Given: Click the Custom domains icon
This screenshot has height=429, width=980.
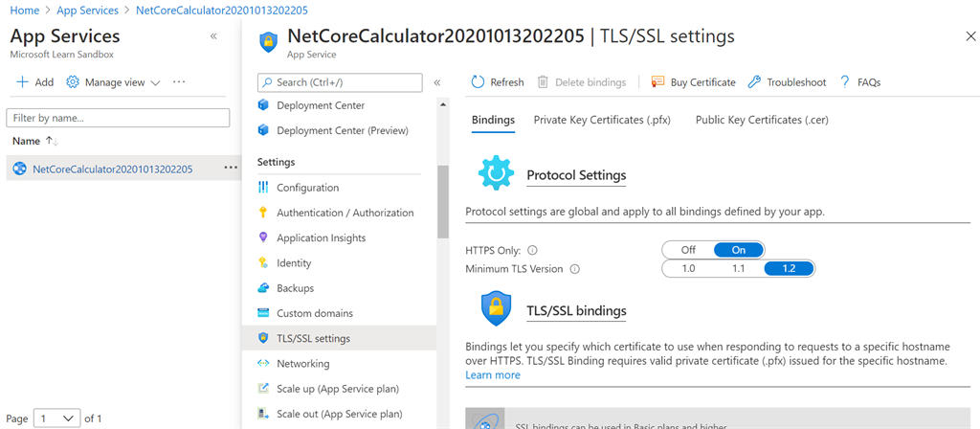Looking at the screenshot, I should (x=263, y=313).
